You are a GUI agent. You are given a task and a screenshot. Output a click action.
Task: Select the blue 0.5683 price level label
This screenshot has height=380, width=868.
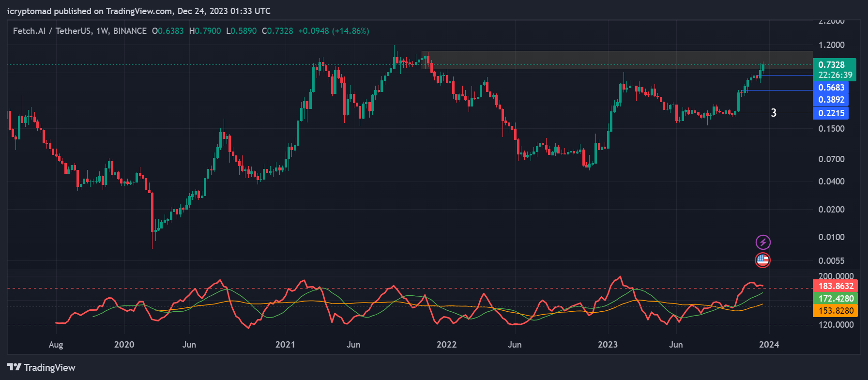(831, 88)
